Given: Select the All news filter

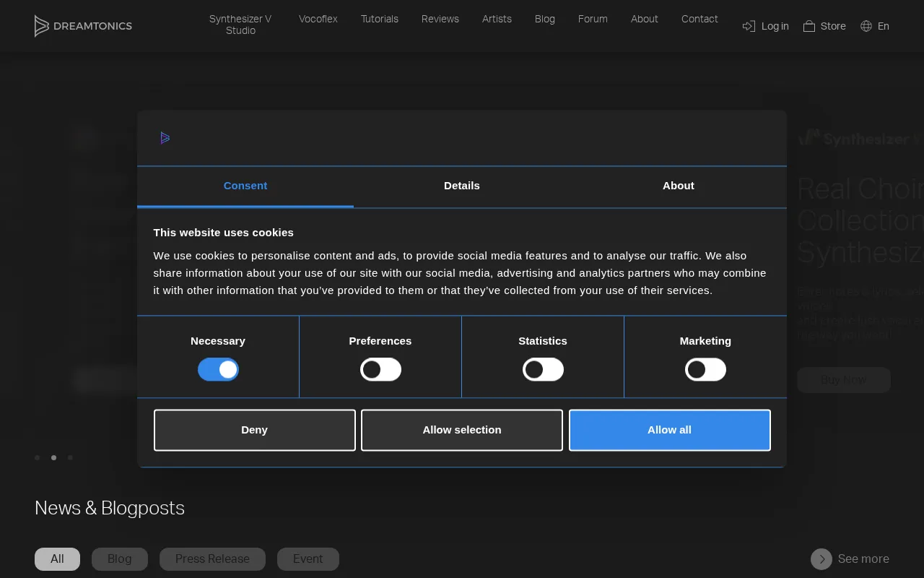Looking at the screenshot, I should coord(57,559).
